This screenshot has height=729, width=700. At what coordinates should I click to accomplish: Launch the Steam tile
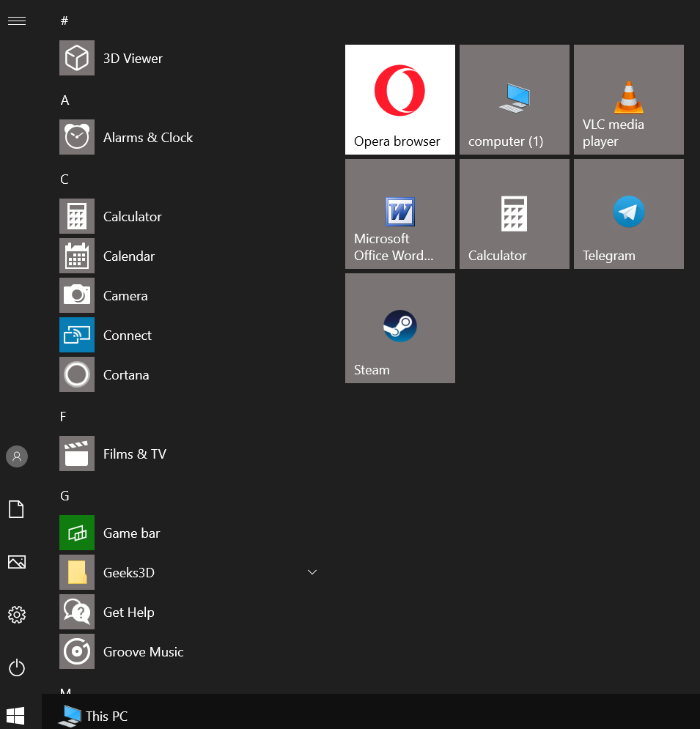tap(400, 328)
